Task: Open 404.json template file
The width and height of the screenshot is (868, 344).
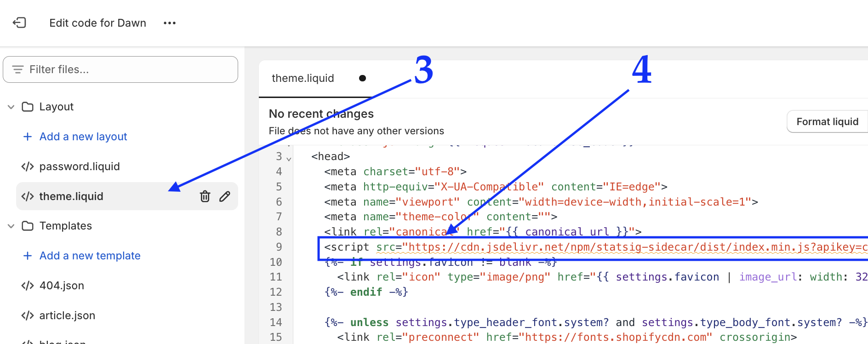Action: coord(62,286)
